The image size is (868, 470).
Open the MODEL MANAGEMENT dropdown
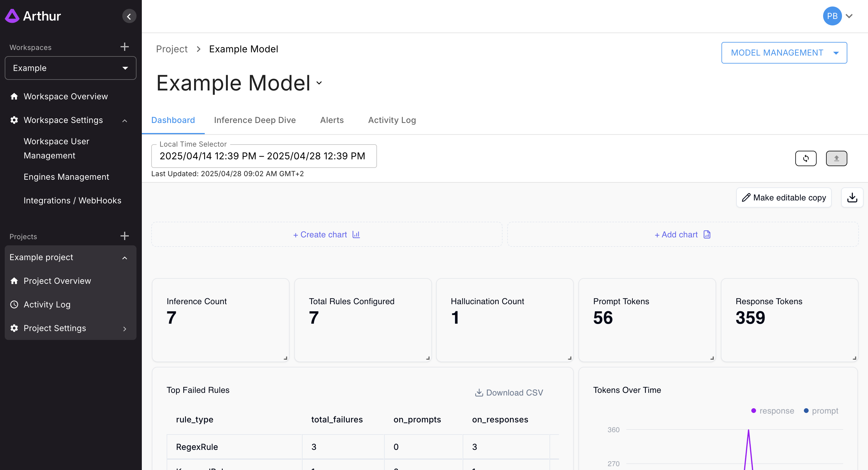pos(784,53)
